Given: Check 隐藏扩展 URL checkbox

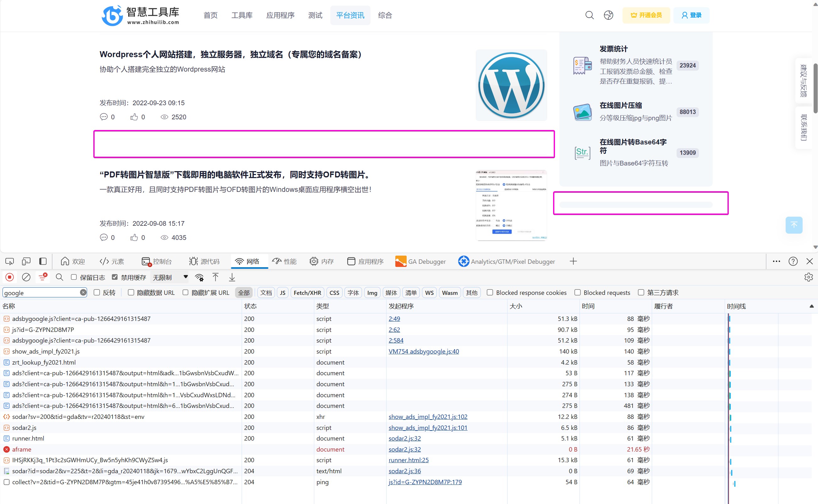Looking at the screenshot, I should pyautogui.click(x=185, y=292).
